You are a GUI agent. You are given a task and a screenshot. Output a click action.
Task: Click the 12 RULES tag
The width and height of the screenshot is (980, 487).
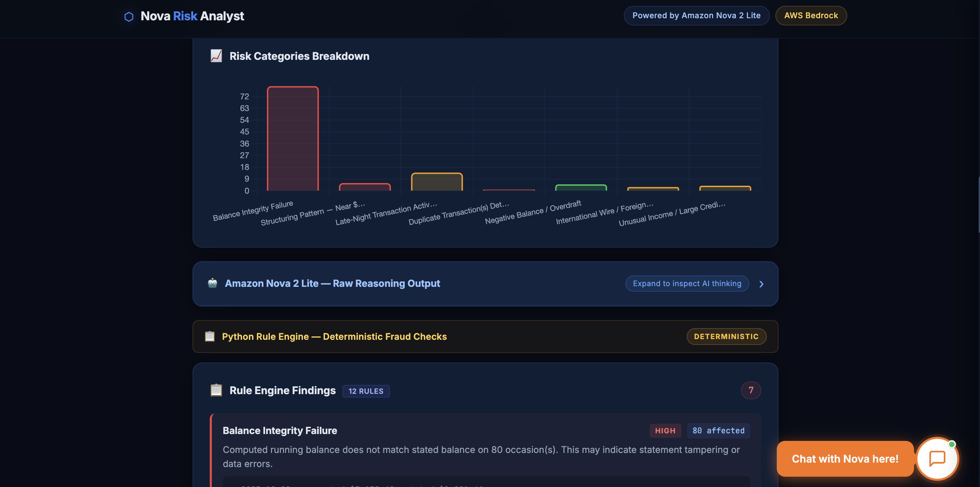click(x=366, y=391)
